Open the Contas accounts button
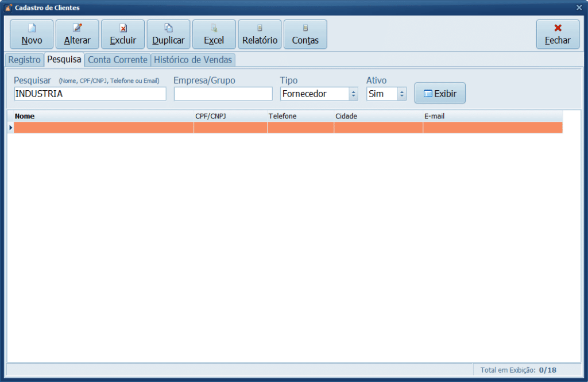 (305, 34)
